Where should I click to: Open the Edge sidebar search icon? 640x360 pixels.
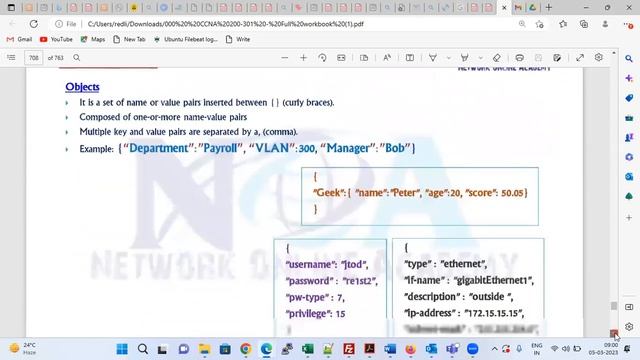[629, 58]
